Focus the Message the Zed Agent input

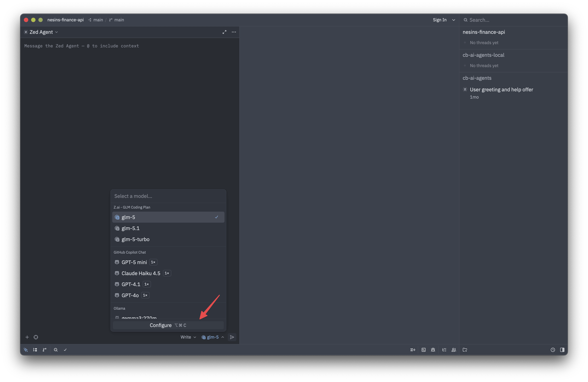[x=130, y=46]
